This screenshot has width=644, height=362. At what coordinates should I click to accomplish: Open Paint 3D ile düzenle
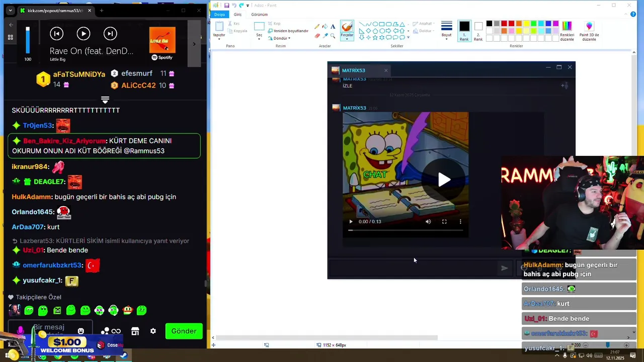[589, 31]
